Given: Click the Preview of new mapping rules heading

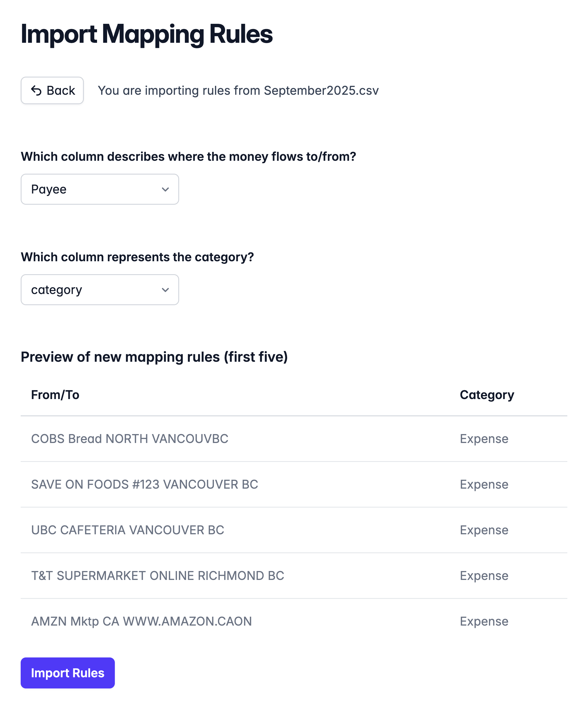Looking at the screenshot, I should pyautogui.click(x=154, y=357).
